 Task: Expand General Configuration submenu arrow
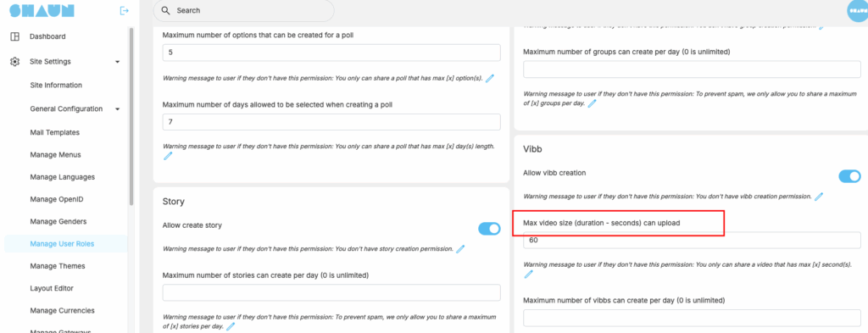[x=117, y=109]
